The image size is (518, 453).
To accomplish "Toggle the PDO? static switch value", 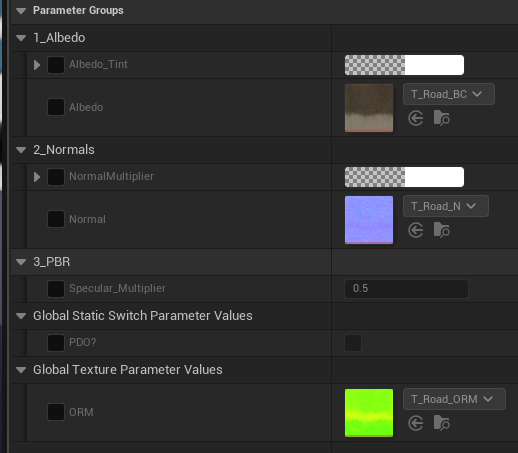I will [353, 343].
